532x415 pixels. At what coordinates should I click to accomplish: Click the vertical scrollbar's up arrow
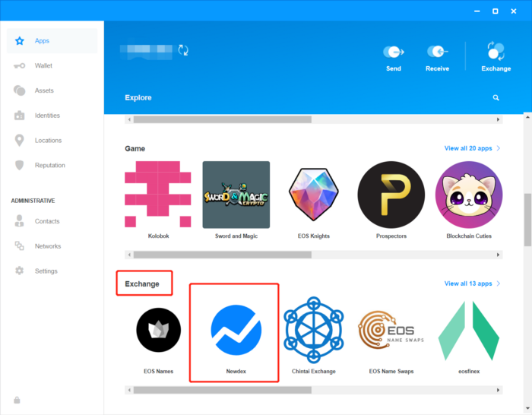pyautogui.click(x=527, y=117)
